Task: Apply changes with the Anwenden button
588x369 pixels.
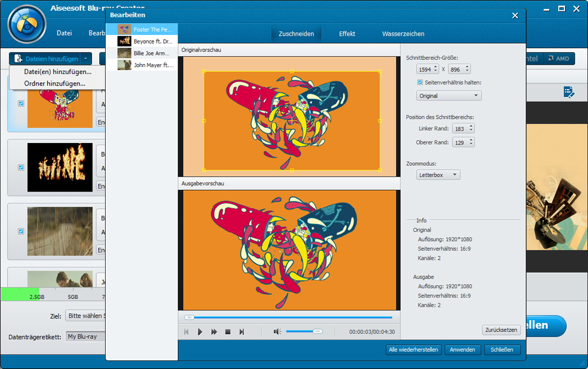Action: click(462, 349)
